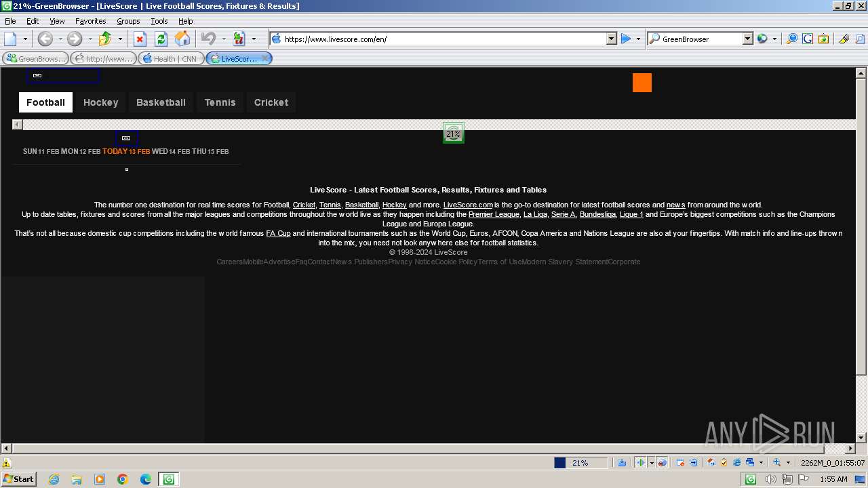Open the Back history dropdown arrow
Image resolution: width=868 pixels, height=488 pixels.
(x=60, y=39)
